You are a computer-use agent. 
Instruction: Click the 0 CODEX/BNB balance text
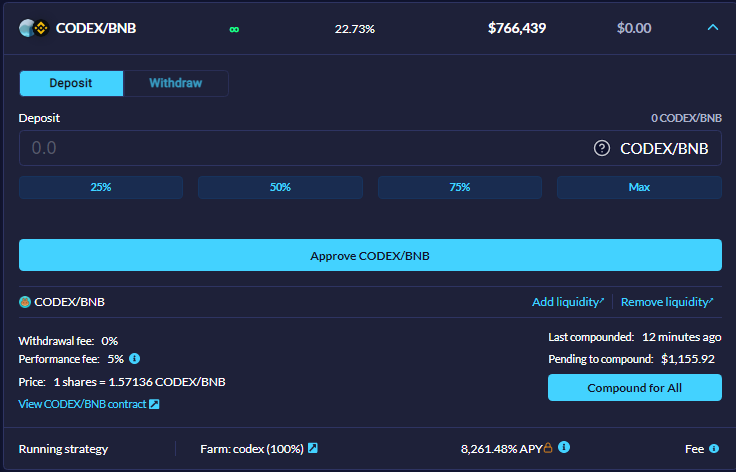(686, 118)
